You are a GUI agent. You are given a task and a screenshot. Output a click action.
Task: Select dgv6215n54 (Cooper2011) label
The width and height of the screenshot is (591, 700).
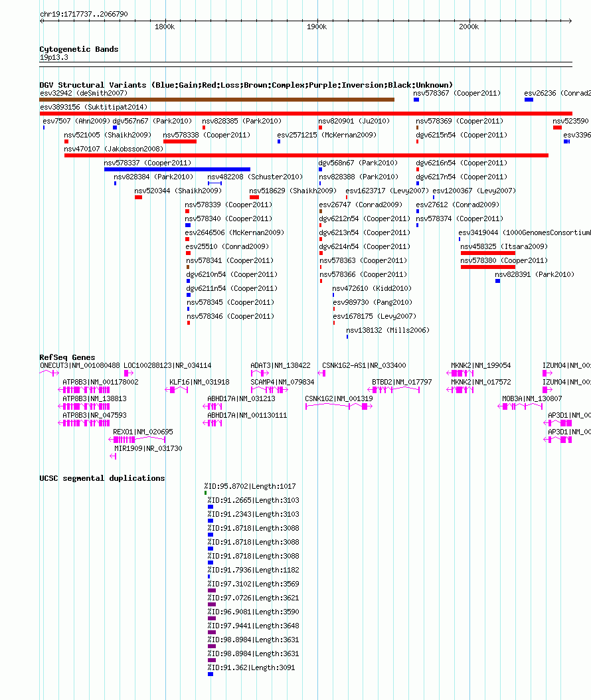(x=462, y=135)
